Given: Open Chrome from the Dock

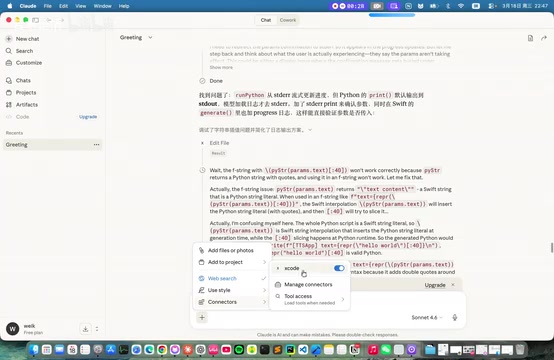Looking at the screenshot, I should click(x=162, y=350).
